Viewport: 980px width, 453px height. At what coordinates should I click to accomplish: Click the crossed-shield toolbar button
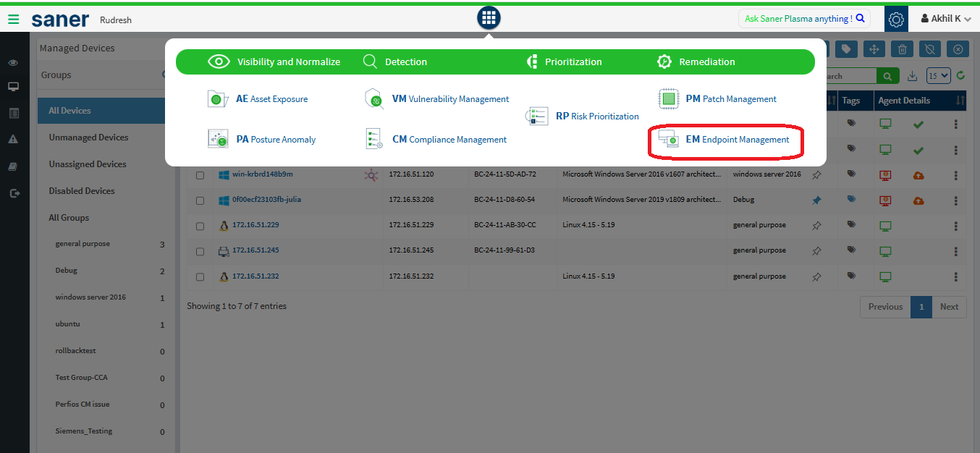[x=930, y=48]
